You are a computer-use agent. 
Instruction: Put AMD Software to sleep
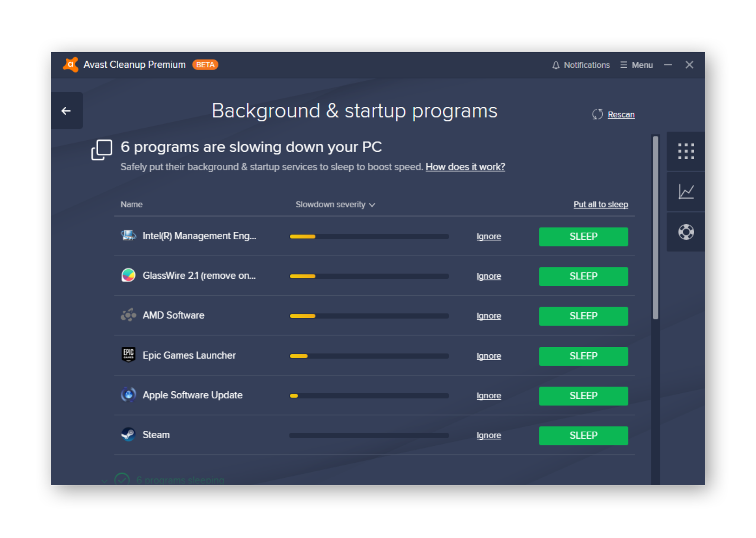583,316
